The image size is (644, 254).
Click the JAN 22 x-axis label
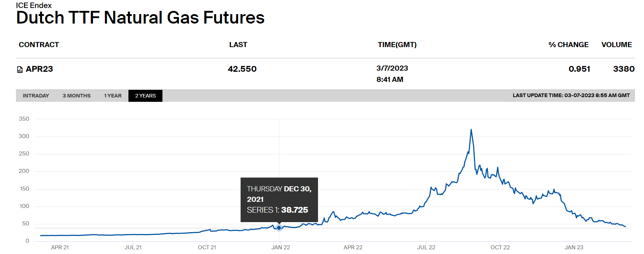tap(281, 247)
